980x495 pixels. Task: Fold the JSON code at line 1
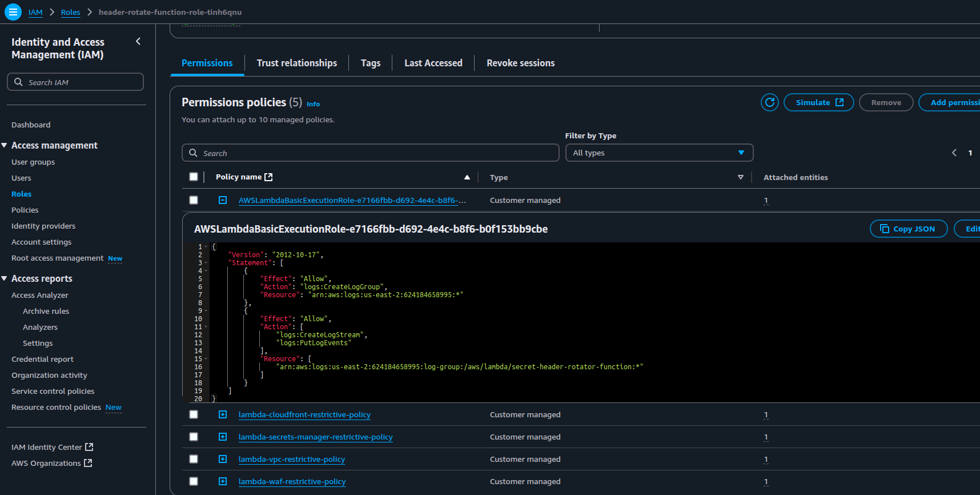coord(206,247)
